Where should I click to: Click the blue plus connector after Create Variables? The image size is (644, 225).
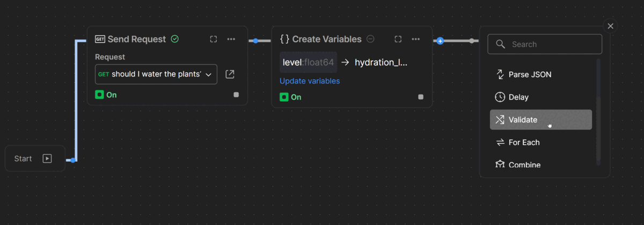440,41
